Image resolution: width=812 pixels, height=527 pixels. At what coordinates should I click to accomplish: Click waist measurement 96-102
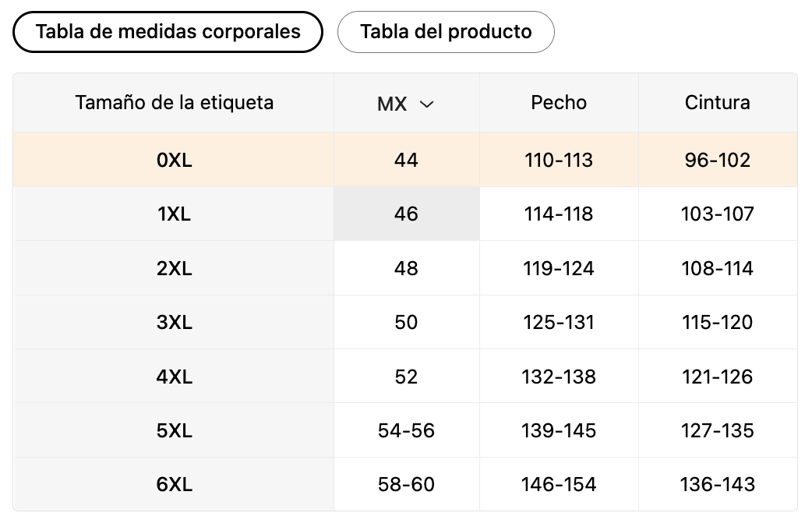click(x=717, y=159)
